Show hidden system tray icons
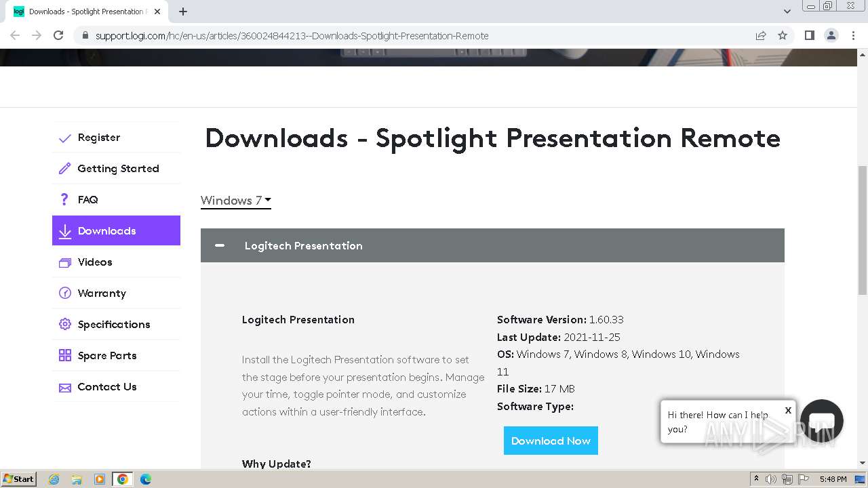The width and height of the screenshot is (868, 488). (756, 479)
